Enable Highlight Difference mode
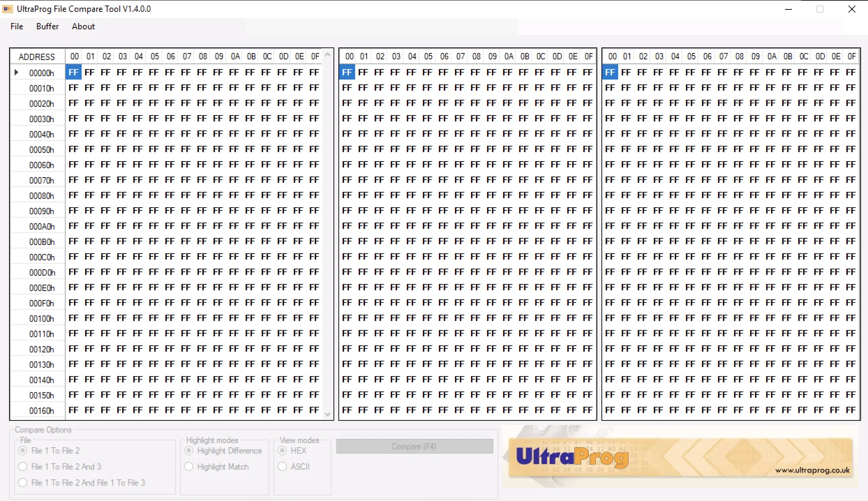Image resolution: width=868 pixels, height=501 pixels. (x=189, y=450)
